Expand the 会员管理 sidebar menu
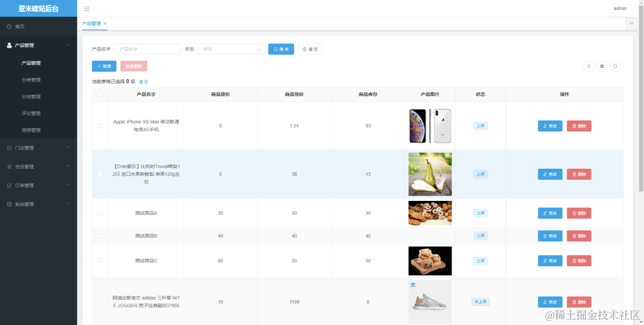The height and width of the screenshot is (325, 644). [x=38, y=167]
